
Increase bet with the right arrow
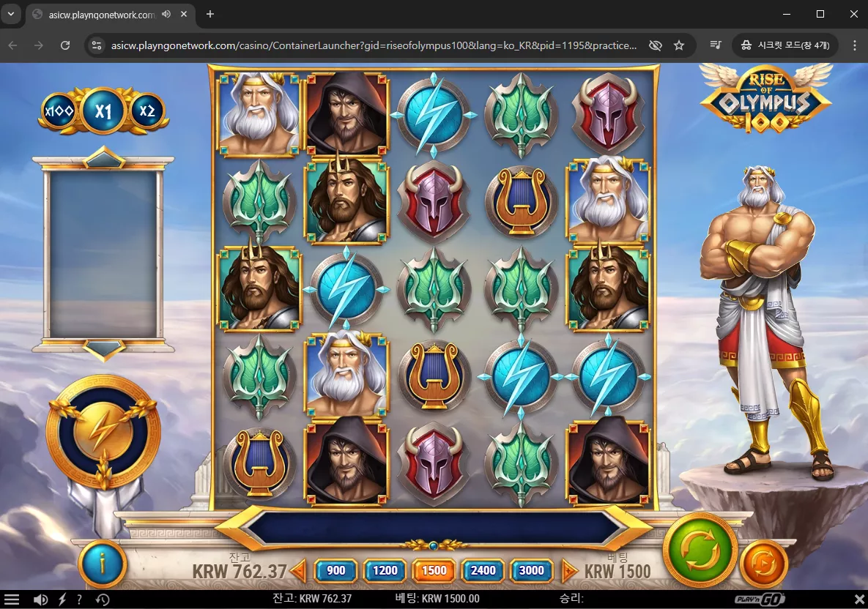[x=569, y=570]
